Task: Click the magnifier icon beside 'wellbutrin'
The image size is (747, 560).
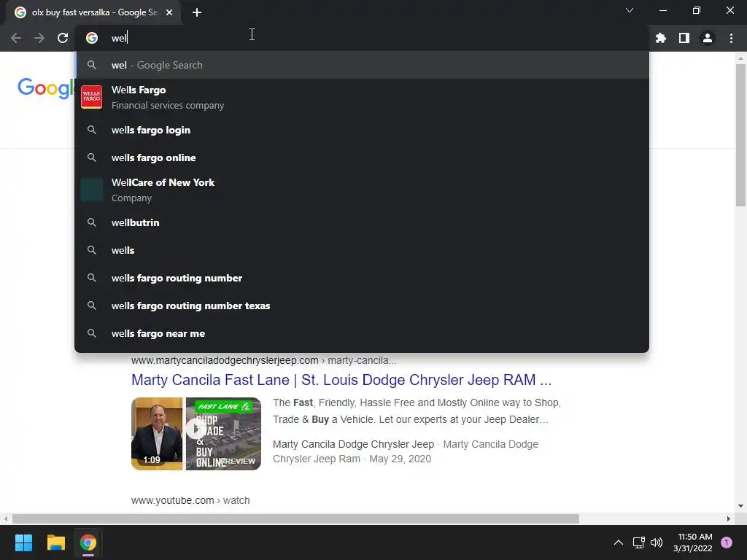Action: pyautogui.click(x=92, y=222)
